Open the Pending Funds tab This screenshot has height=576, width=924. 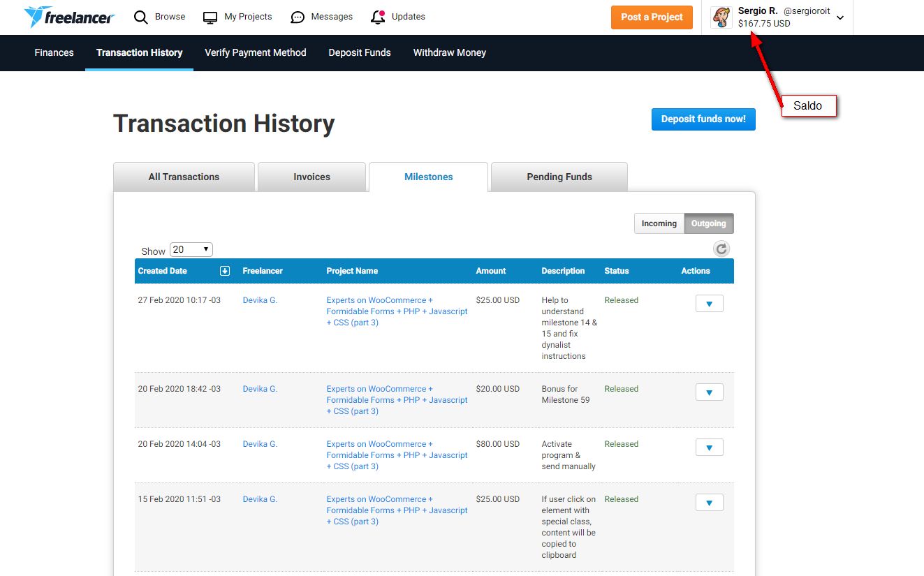[559, 177]
